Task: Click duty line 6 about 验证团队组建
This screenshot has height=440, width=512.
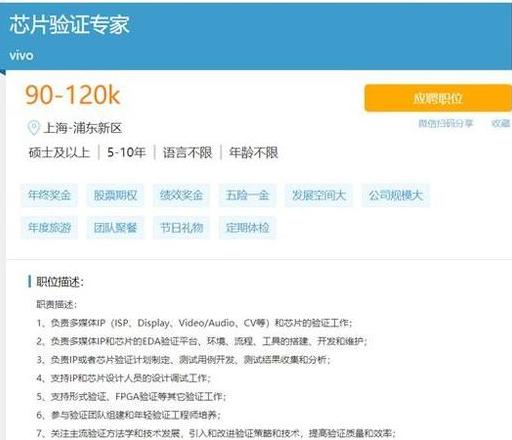Action: pos(128,415)
